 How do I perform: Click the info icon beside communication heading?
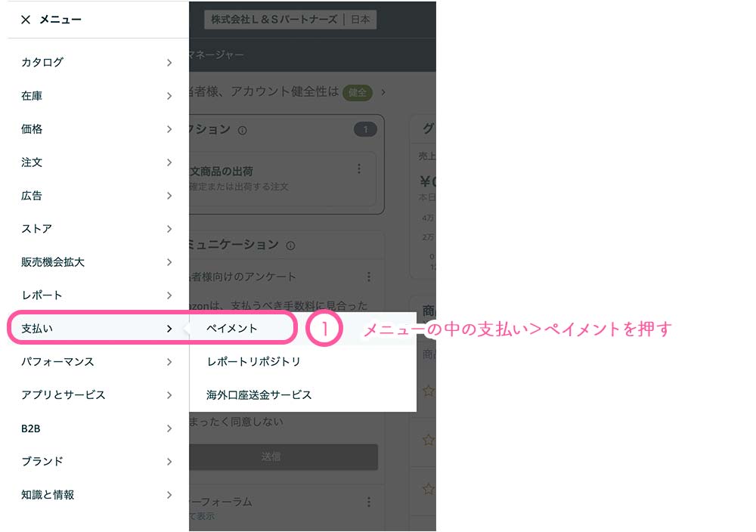point(291,246)
